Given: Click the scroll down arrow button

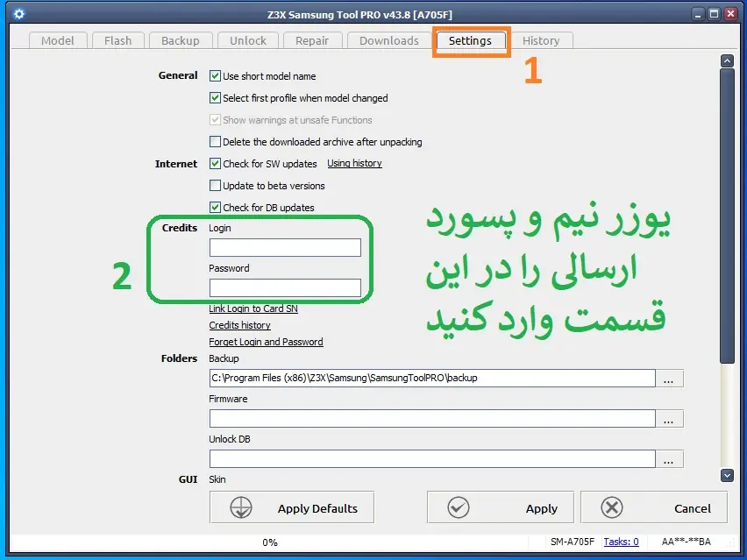Looking at the screenshot, I should (x=727, y=475).
